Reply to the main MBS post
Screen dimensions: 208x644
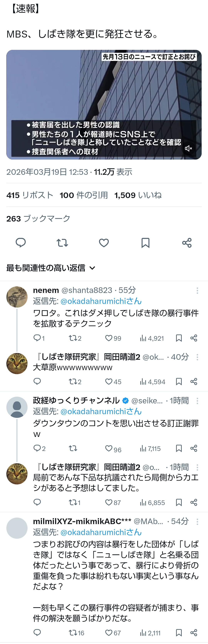click(x=21, y=243)
